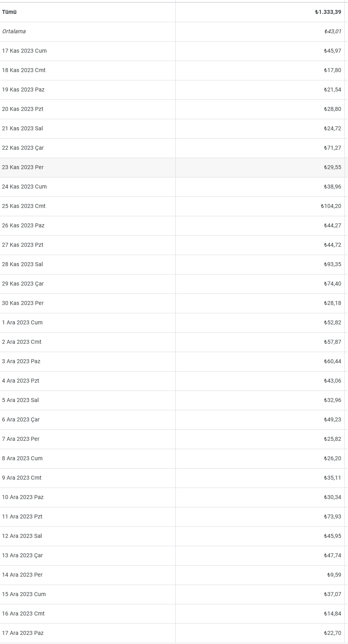The height and width of the screenshot is (644, 348).
Task: Click the 9 Ara 2023 Cmt row
Action: click(174, 478)
